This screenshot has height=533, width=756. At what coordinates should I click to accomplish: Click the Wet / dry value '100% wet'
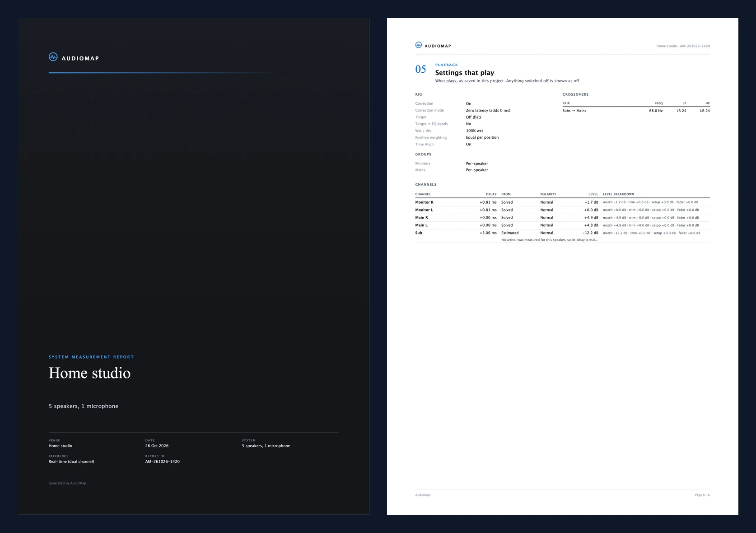(474, 131)
